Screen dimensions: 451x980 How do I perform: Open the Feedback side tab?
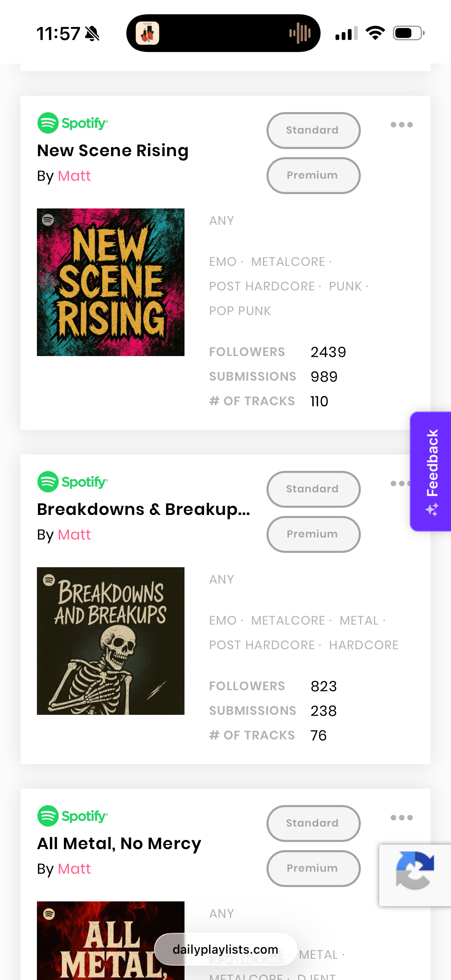click(x=431, y=471)
